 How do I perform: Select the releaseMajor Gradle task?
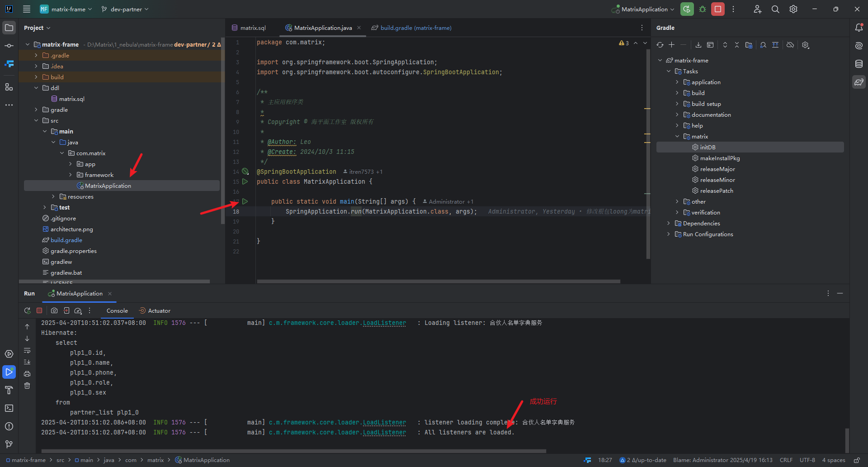click(x=717, y=169)
